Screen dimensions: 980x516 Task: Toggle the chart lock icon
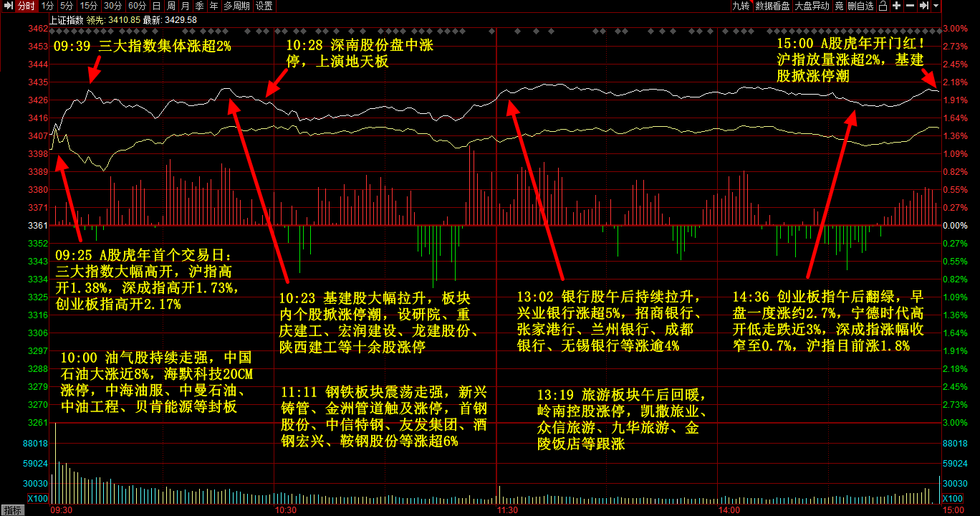click(883, 6)
